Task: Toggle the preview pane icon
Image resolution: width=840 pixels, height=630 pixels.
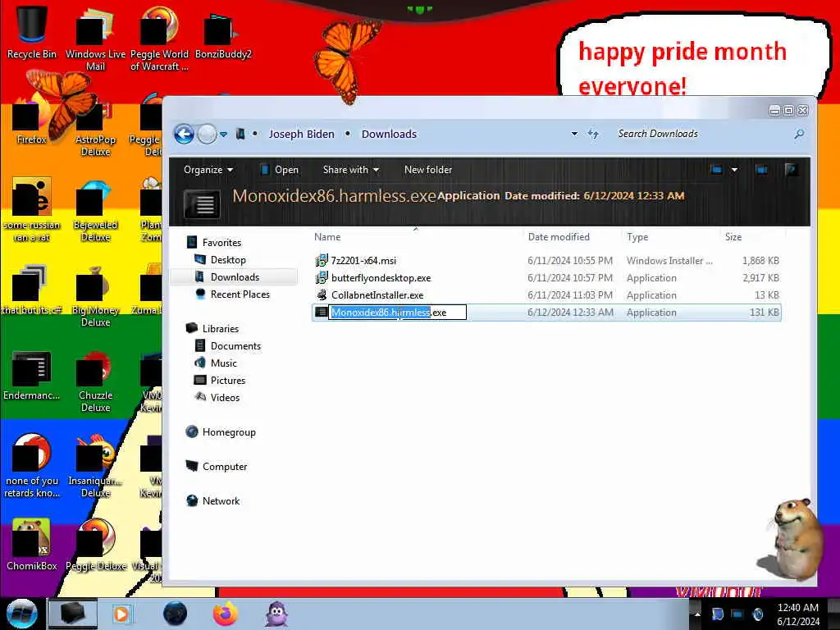Action: (761, 170)
